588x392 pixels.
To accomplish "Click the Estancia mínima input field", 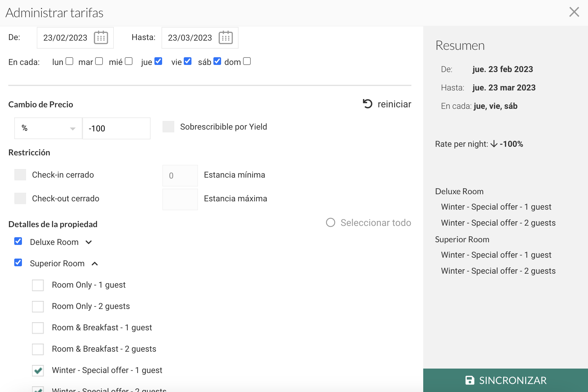I will [180, 176].
